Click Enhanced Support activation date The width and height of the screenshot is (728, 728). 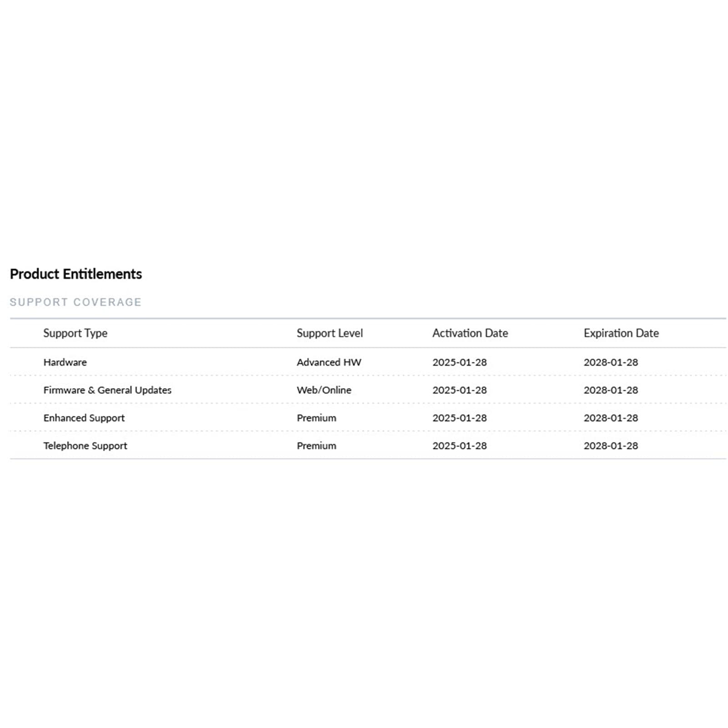pyautogui.click(x=459, y=418)
